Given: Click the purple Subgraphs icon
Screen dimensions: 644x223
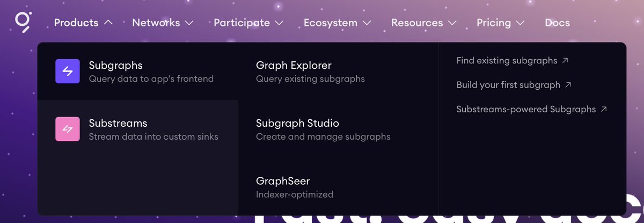Looking at the screenshot, I should click(68, 71).
